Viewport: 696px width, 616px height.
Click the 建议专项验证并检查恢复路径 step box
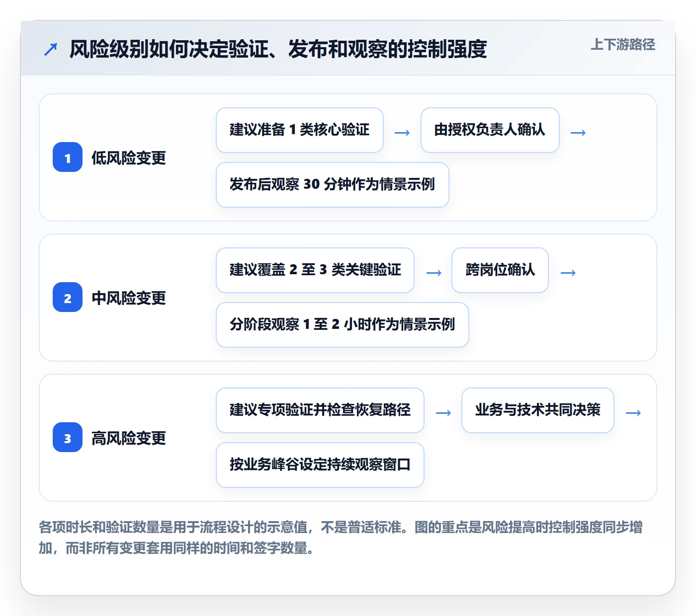(320, 410)
